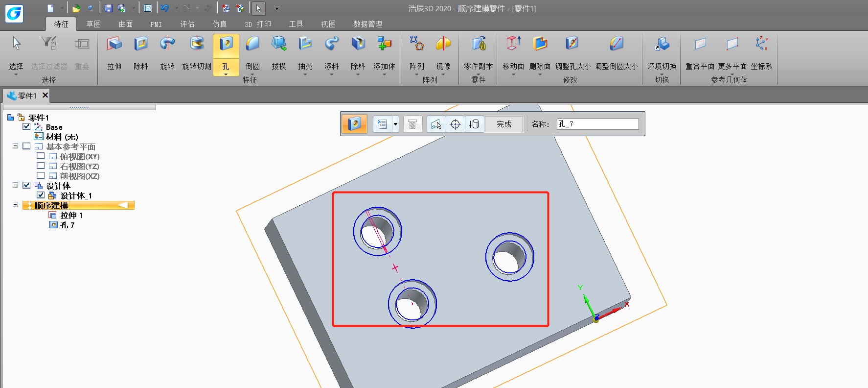Click the 阵列 pattern tool

[417, 53]
